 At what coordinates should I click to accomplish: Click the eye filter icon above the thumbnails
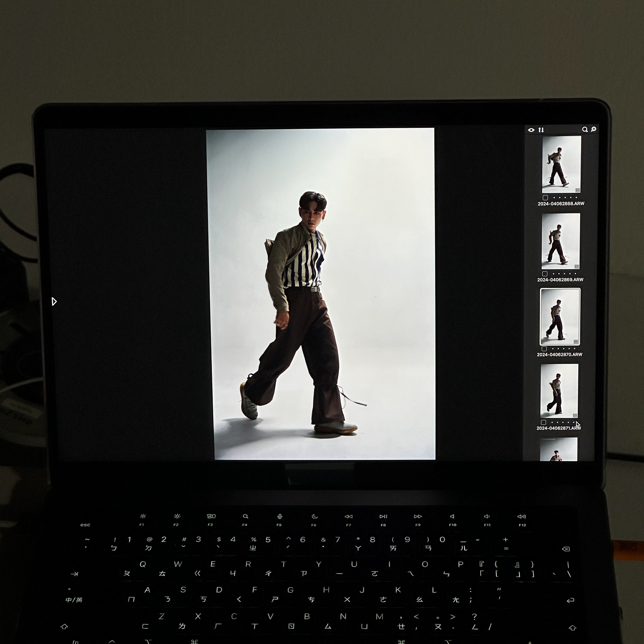coord(531,130)
